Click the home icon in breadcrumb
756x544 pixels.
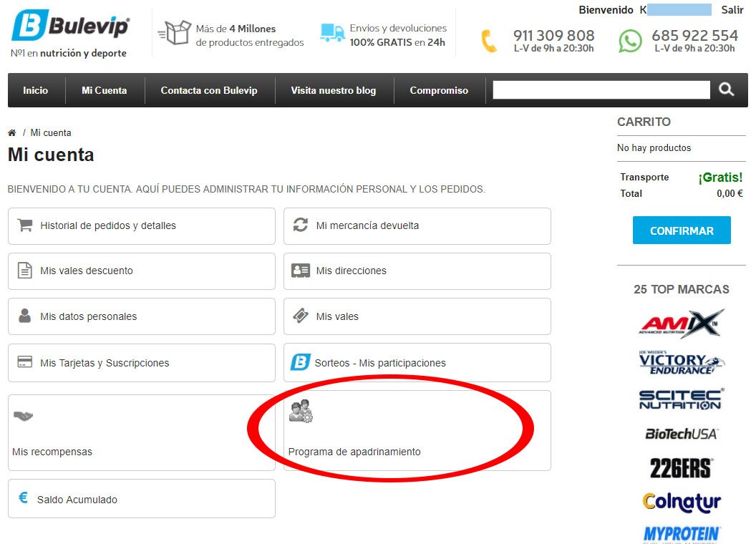click(12, 133)
